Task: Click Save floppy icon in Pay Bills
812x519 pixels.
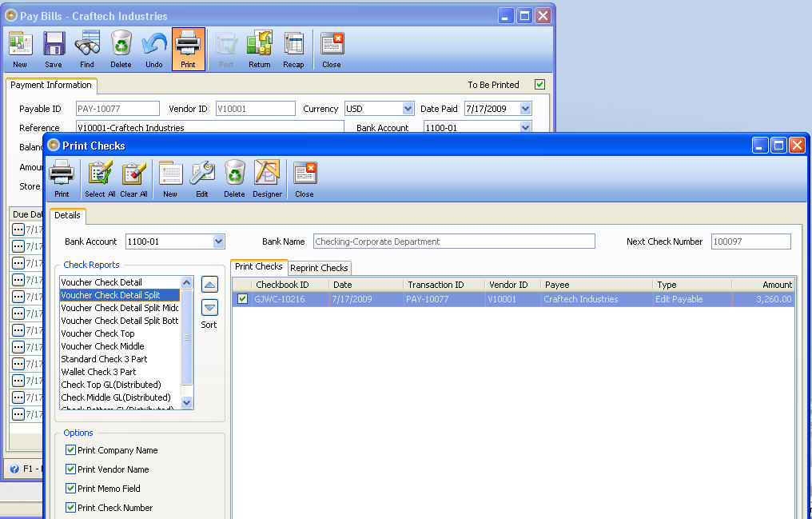Action: 54,50
